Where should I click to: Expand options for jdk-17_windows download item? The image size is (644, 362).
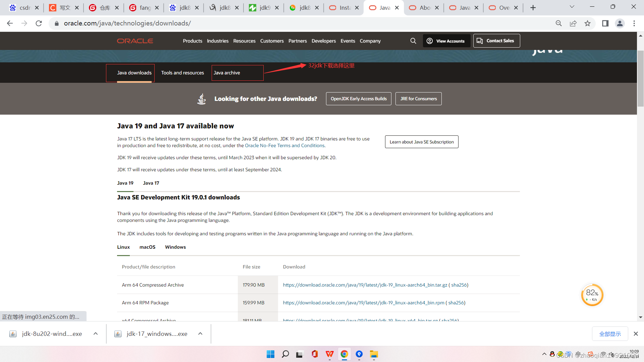[200, 334]
